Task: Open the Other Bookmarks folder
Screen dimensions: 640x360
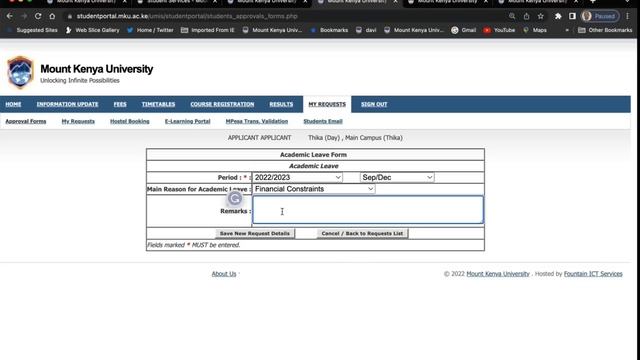Action: point(605,30)
